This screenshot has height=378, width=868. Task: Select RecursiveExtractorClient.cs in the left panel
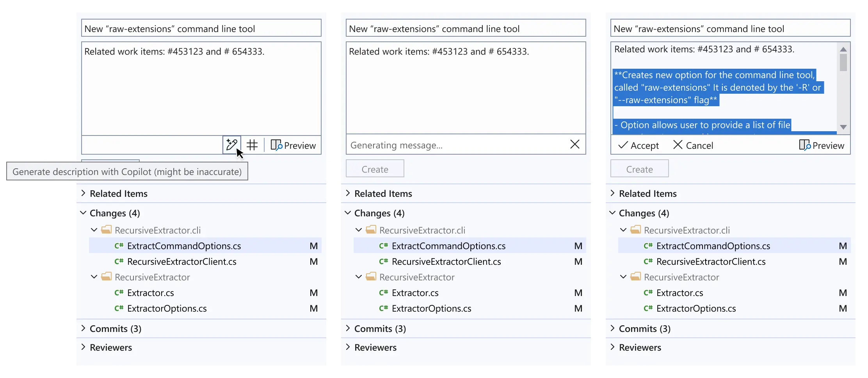click(x=181, y=262)
